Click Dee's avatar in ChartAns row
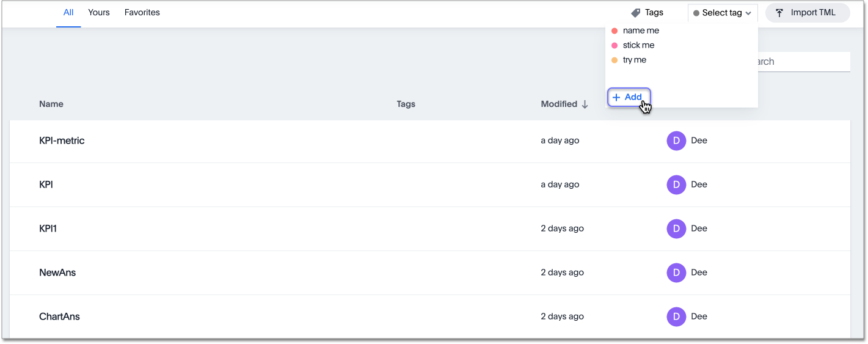The image size is (868, 344). (x=676, y=317)
